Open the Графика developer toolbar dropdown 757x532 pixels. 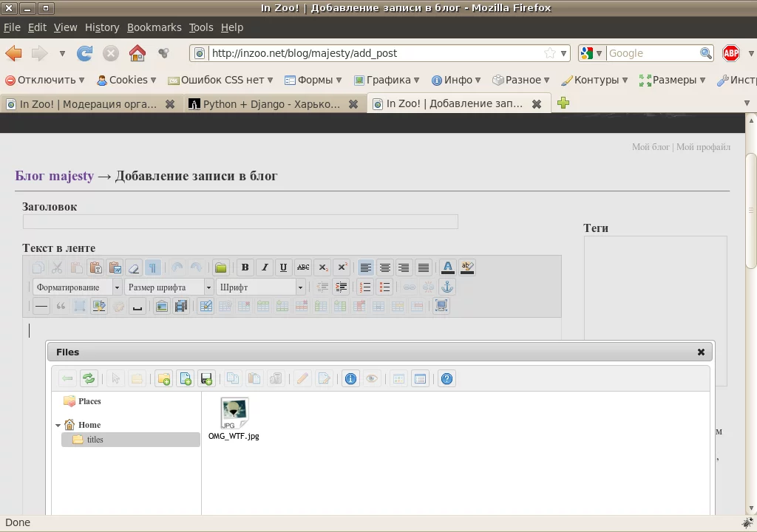(387, 80)
